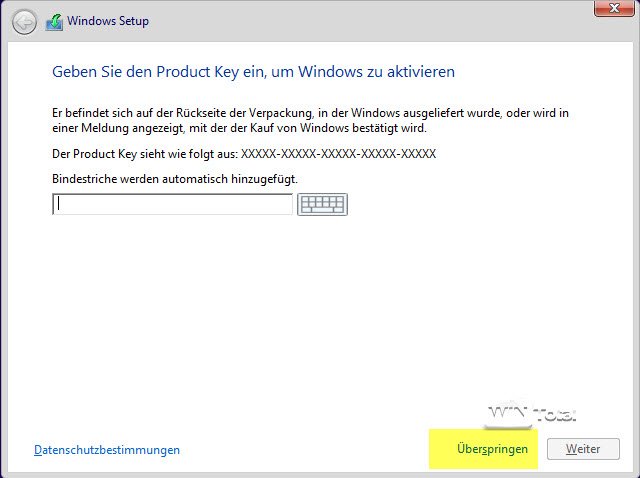Click the XXXXX-XXXXX product key format example
This screenshot has width=640, height=478.
tap(338, 154)
